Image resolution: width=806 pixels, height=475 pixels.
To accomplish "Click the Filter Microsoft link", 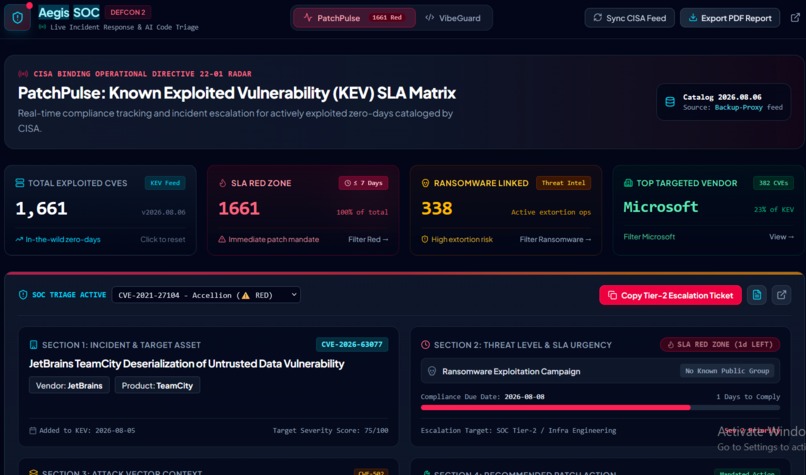I will point(649,237).
